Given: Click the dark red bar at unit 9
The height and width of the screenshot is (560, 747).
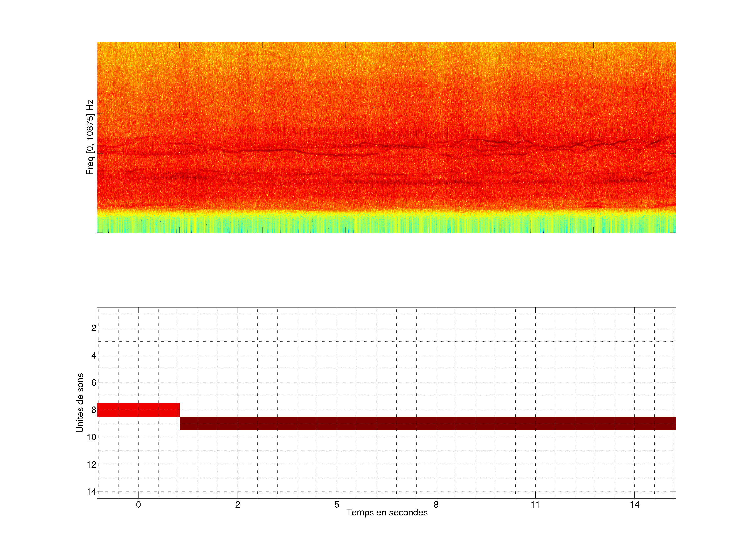Looking at the screenshot, I should (427, 423).
